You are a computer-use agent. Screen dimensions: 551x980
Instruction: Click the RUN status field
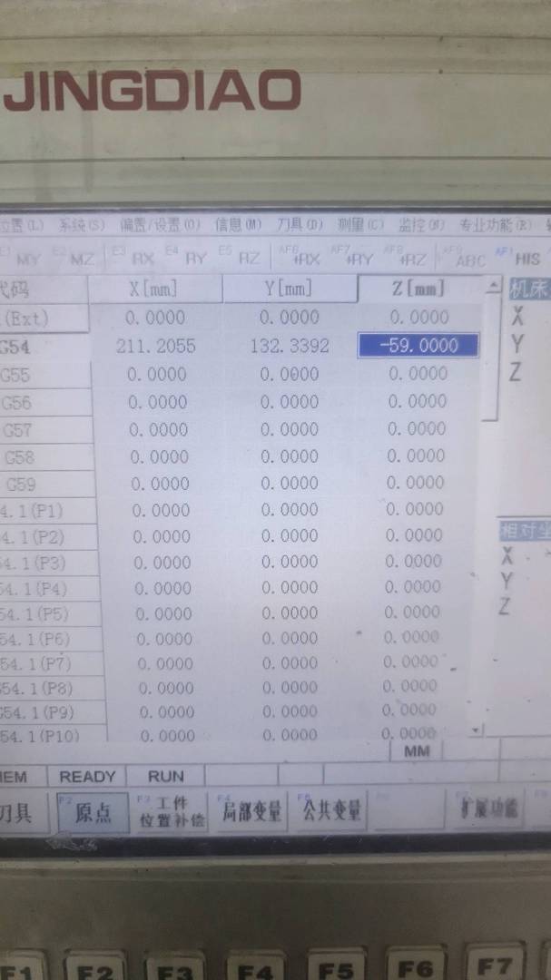[166, 777]
